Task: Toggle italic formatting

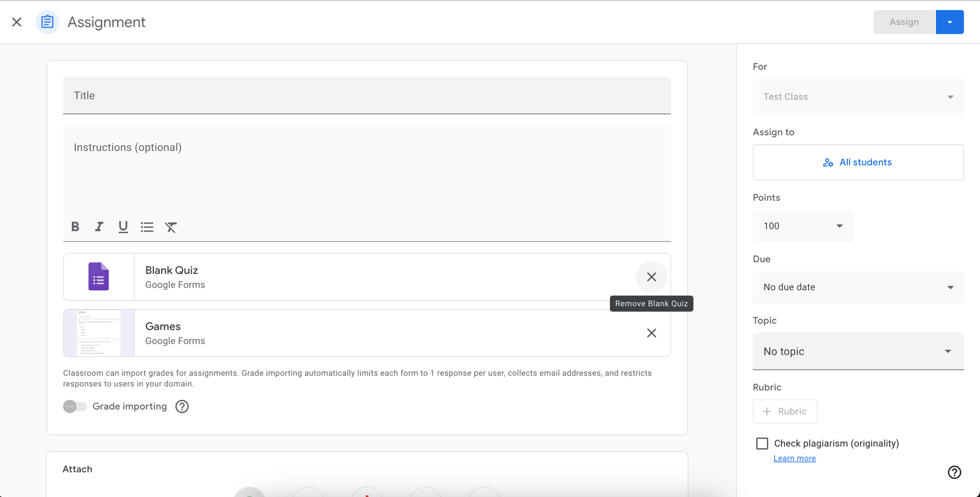Action: coord(99,227)
